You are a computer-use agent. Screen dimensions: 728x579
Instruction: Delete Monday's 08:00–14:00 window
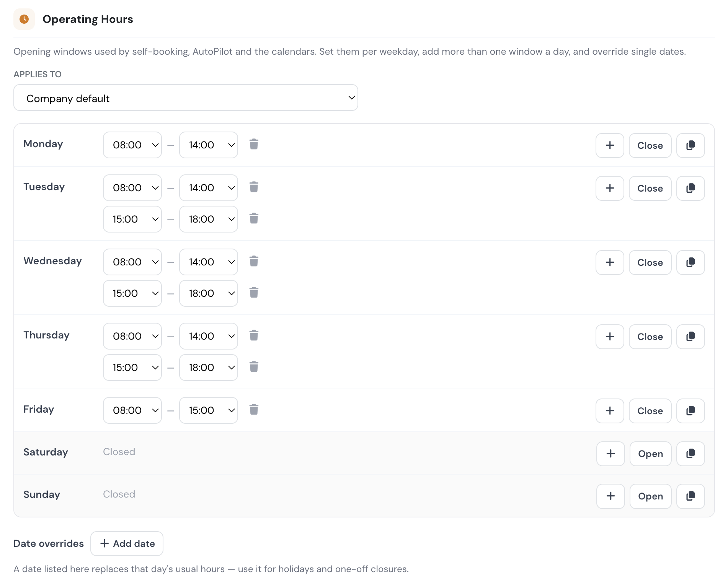point(254,145)
